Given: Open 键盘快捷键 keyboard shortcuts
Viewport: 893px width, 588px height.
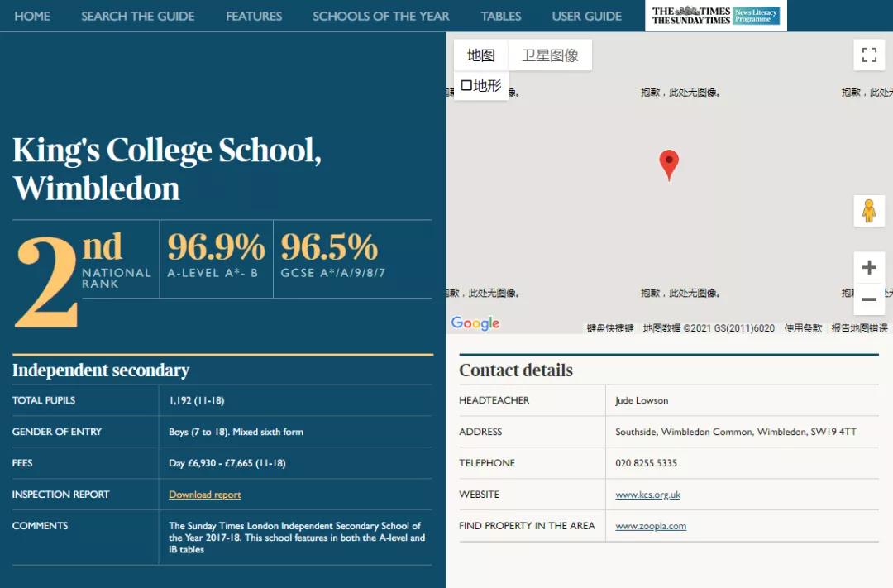Looking at the screenshot, I should 610,328.
